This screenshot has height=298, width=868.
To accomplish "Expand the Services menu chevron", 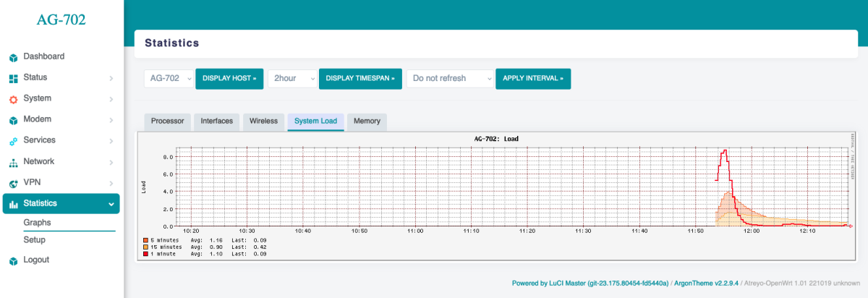I will coord(111,141).
